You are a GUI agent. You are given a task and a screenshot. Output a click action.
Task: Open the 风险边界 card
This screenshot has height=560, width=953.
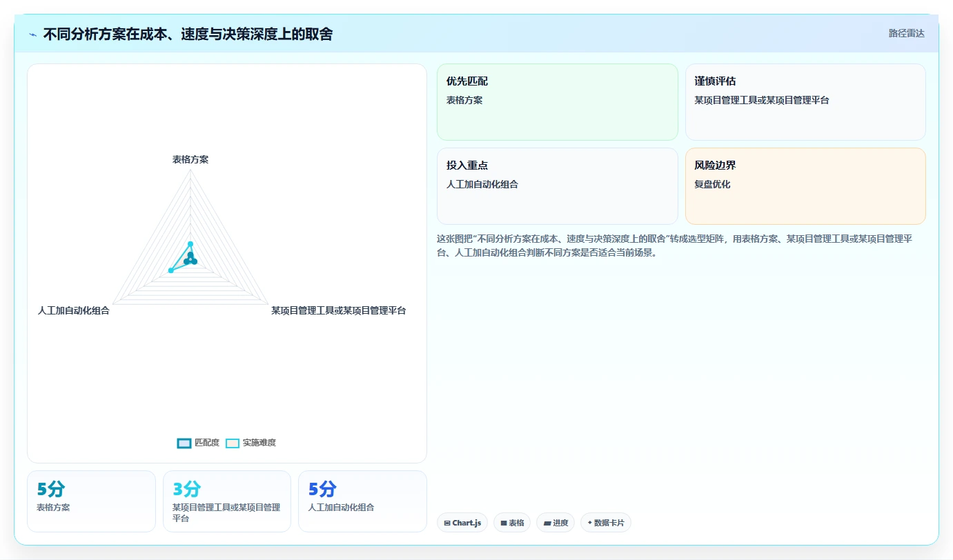coord(805,186)
